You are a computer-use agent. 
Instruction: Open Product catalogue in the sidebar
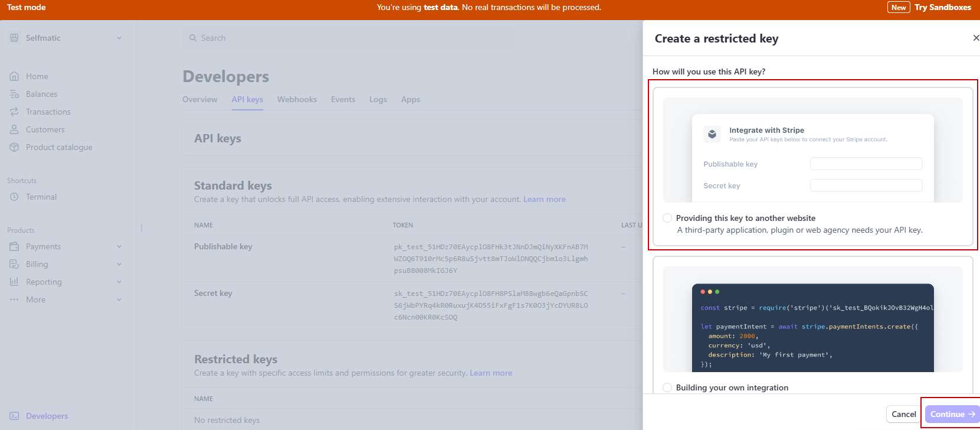pos(59,147)
